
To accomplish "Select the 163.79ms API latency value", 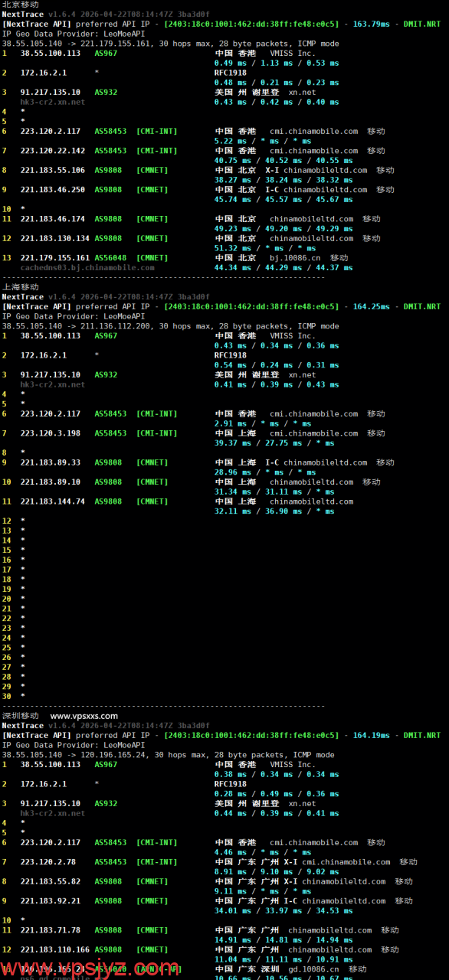I will (371, 24).
